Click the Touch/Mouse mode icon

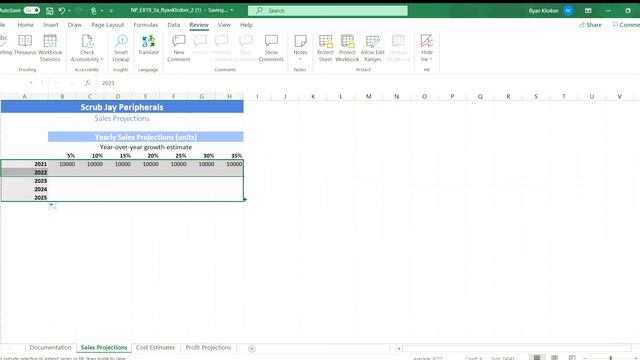point(93,11)
